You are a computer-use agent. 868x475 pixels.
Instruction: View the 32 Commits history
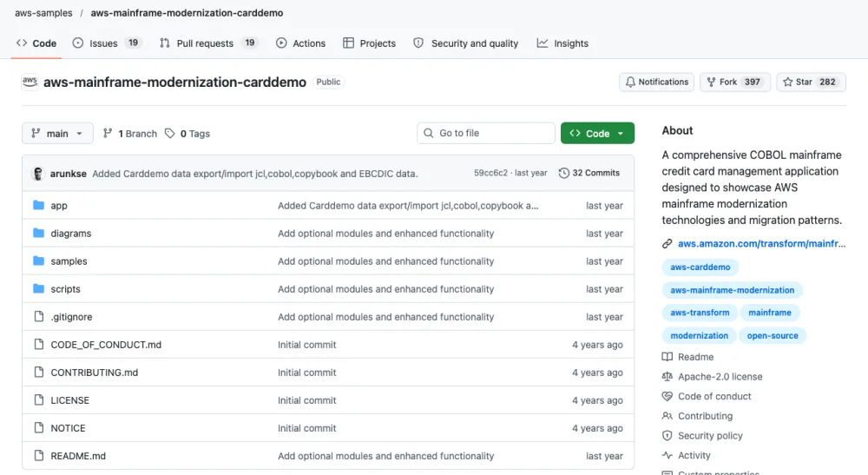tap(589, 173)
